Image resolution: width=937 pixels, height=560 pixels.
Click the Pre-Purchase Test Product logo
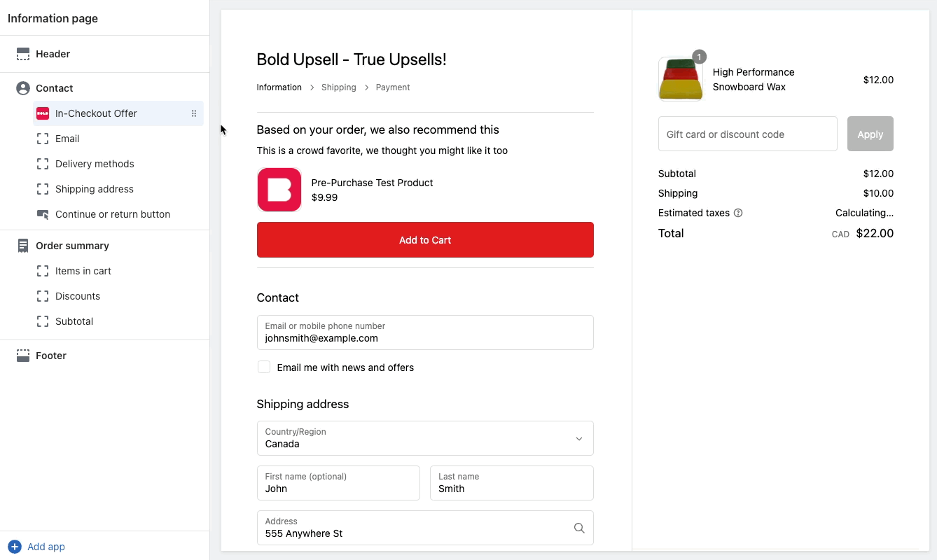pos(279,190)
